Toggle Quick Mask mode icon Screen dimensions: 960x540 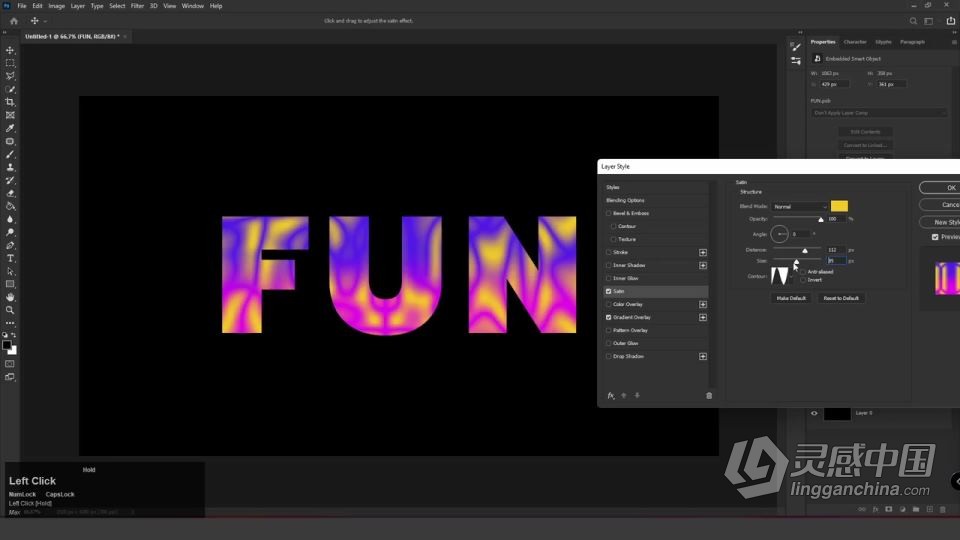coord(10,364)
